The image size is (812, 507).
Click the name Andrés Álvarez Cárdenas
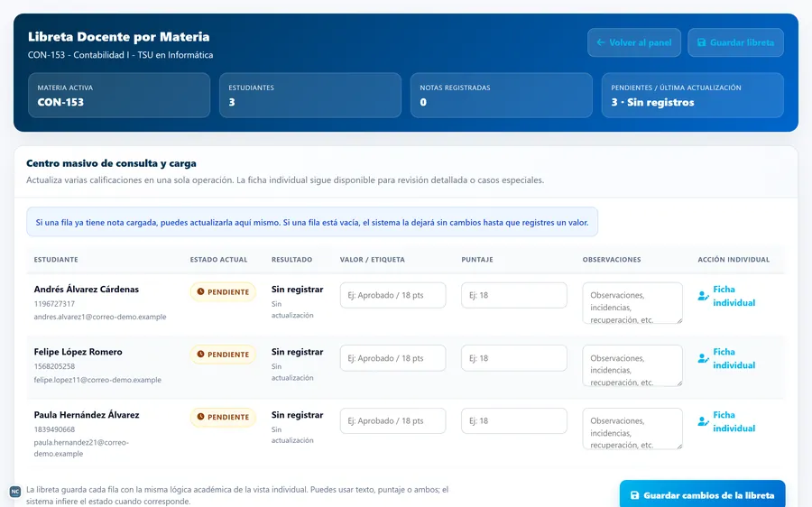pos(87,290)
